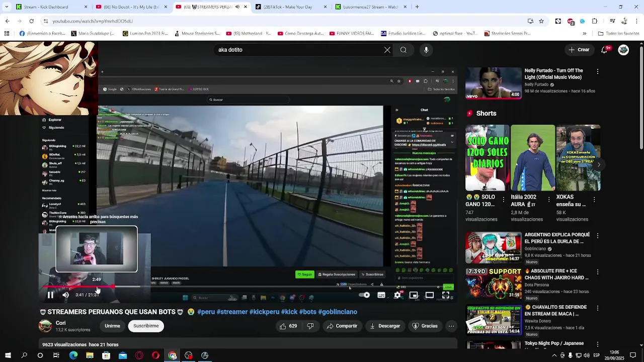Open YouTube notifications bell

(x=605, y=50)
